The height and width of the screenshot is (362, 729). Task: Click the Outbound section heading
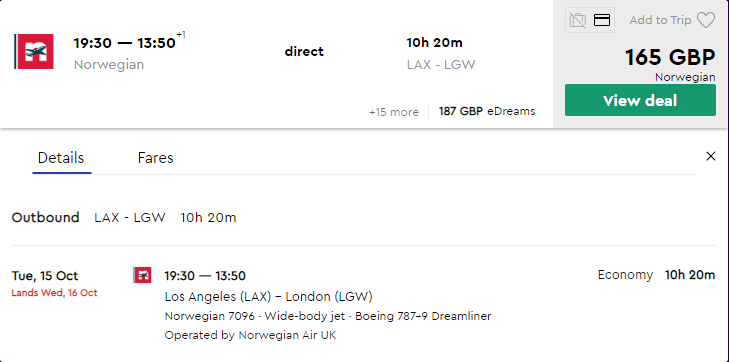pos(46,217)
